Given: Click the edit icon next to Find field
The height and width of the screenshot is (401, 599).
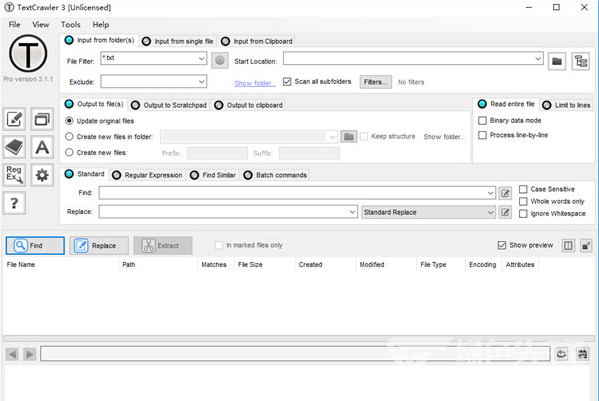Looking at the screenshot, I should click(x=505, y=193).
